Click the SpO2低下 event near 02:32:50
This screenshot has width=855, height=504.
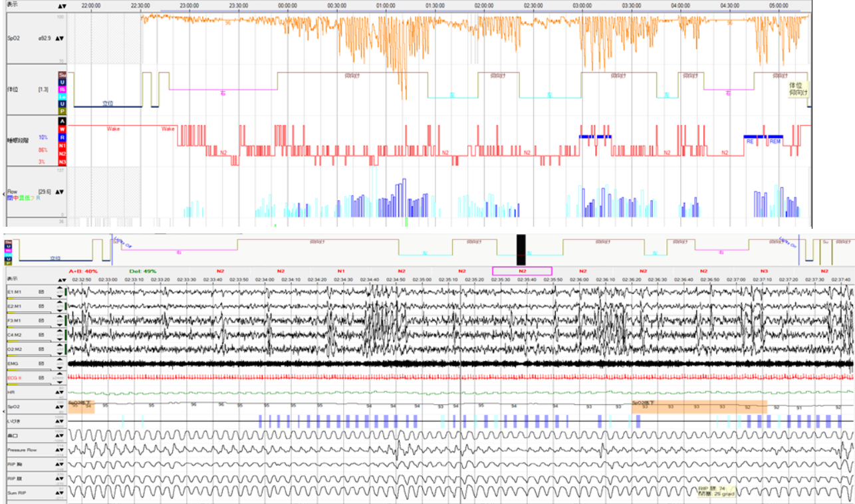(81, 406)
